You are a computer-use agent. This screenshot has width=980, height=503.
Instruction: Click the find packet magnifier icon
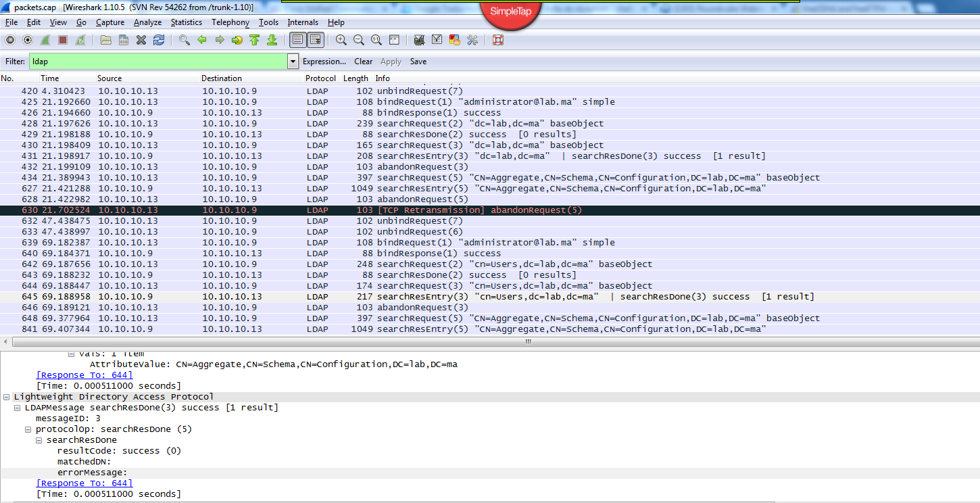[x=185, y=41]
